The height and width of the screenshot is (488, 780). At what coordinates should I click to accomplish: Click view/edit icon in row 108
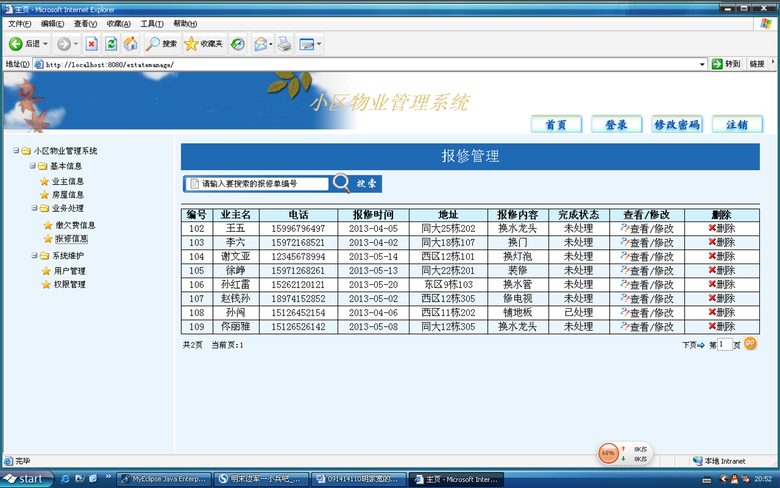[x=625, y=312]
